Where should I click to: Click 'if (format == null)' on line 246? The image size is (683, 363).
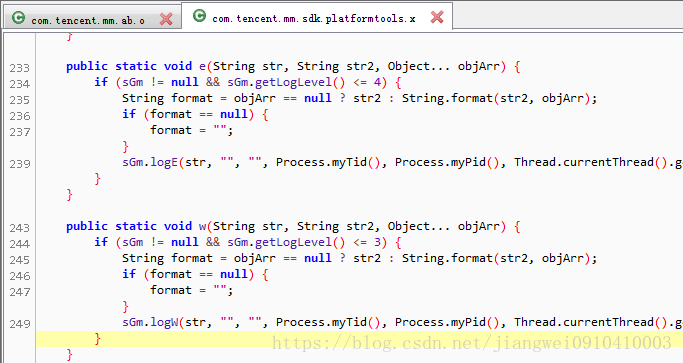coord(188,275)
